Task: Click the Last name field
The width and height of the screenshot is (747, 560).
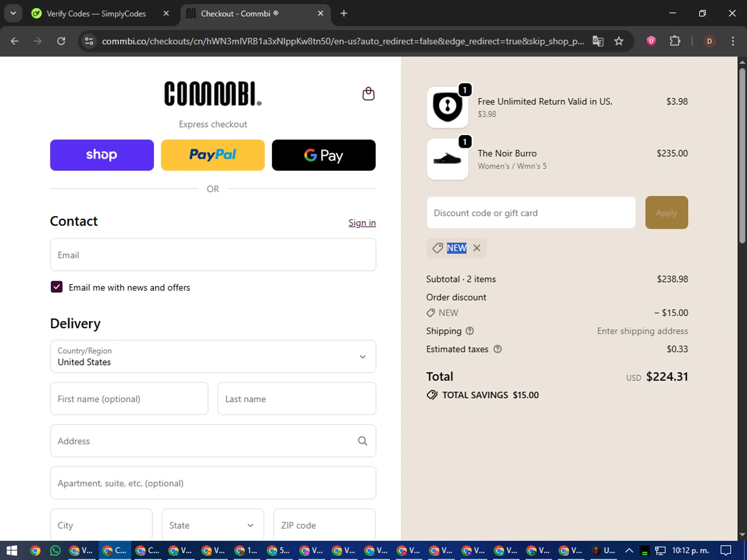Action: 297,399
